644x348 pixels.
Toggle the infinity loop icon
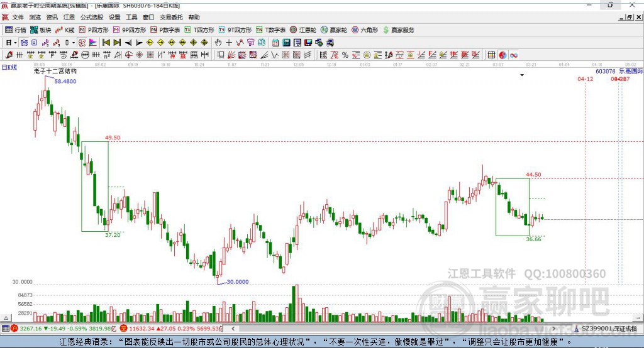point(513,55)
